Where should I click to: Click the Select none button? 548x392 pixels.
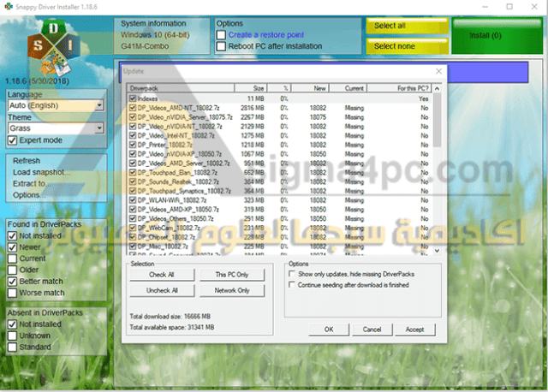[x=408, y=46]
